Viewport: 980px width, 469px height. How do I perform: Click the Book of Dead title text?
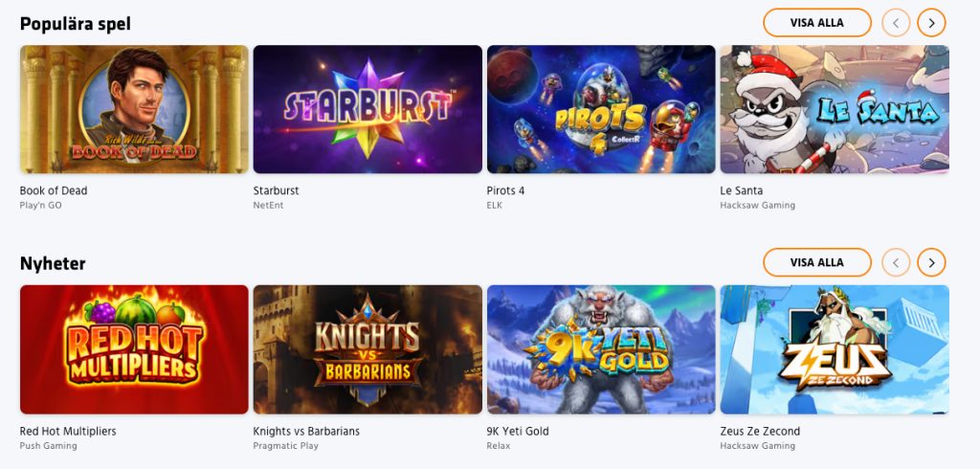click(x=54, y=190)
